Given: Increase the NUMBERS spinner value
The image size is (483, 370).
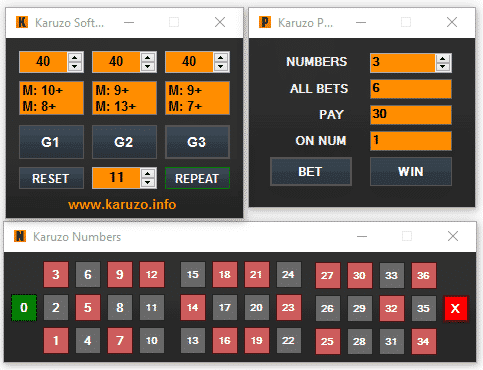Looking at the screenshot, I should click(x=443, y=59).
